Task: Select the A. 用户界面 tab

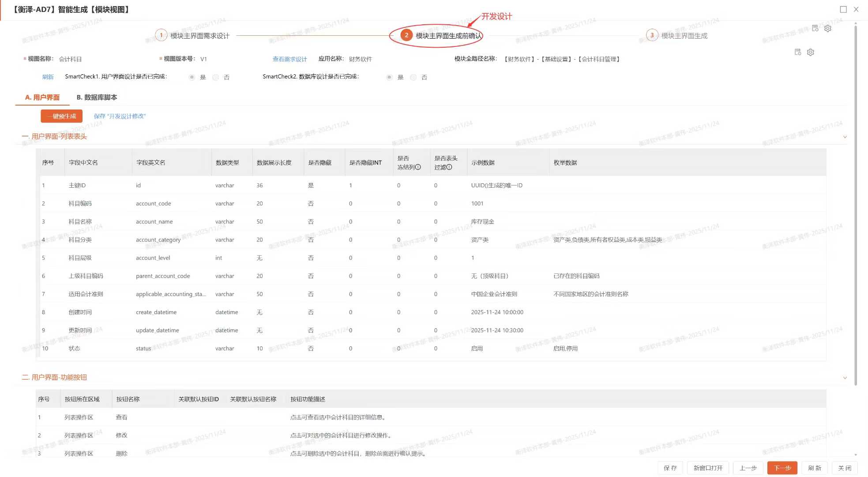Action: [x=42, y=97]
